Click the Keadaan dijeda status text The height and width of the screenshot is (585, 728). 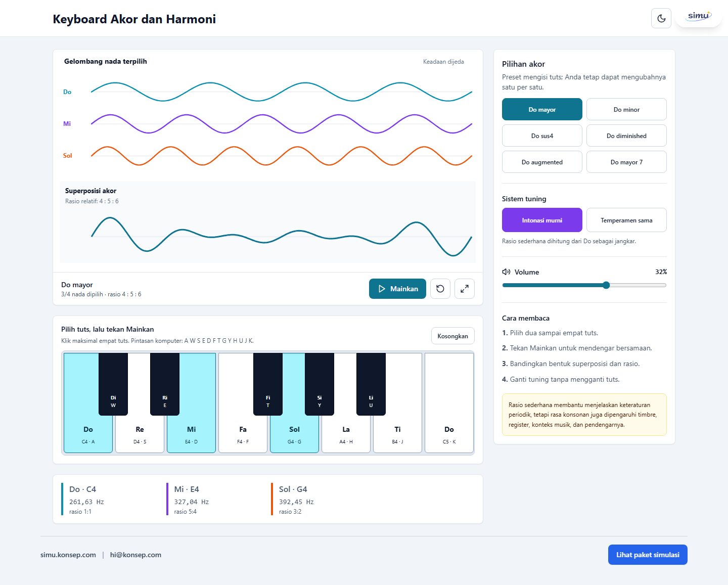(443, 62)
